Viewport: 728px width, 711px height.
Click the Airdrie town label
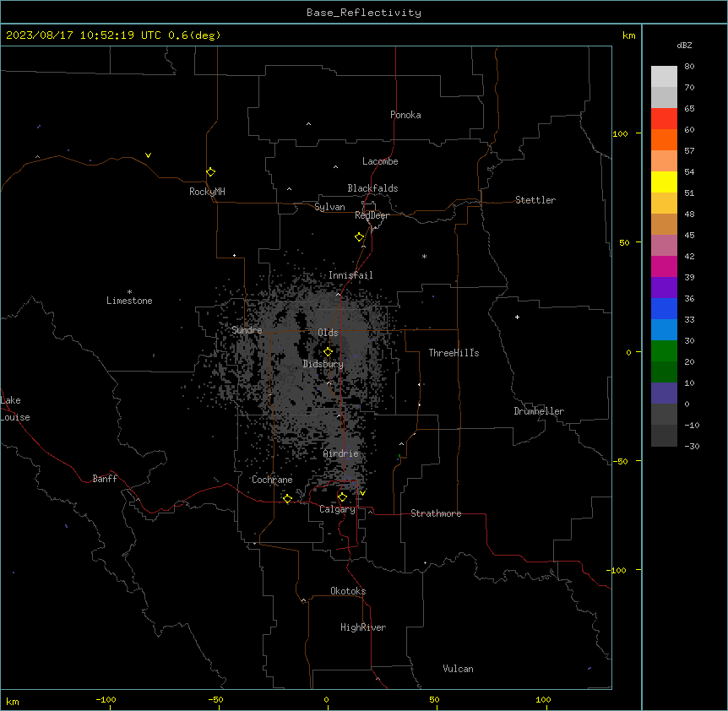click(x=341, y=453)
